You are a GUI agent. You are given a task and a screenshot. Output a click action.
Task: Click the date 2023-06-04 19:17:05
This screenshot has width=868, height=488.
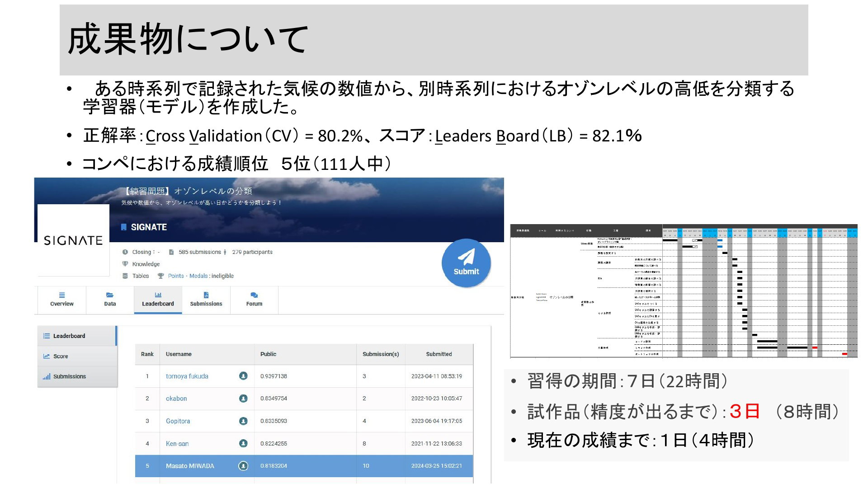click(x=437, y=421)
